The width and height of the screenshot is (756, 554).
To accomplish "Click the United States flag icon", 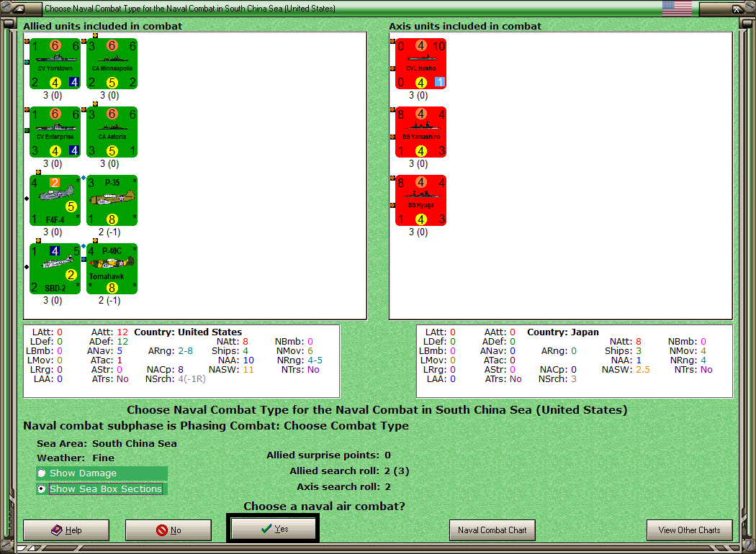I will pyautogui.click(x=677, y=8).
